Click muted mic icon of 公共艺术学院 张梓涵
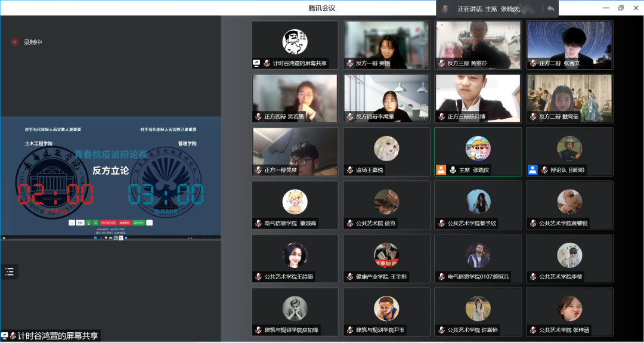The width and height of the screenshot is (644, 343). [x=533, y=330]
